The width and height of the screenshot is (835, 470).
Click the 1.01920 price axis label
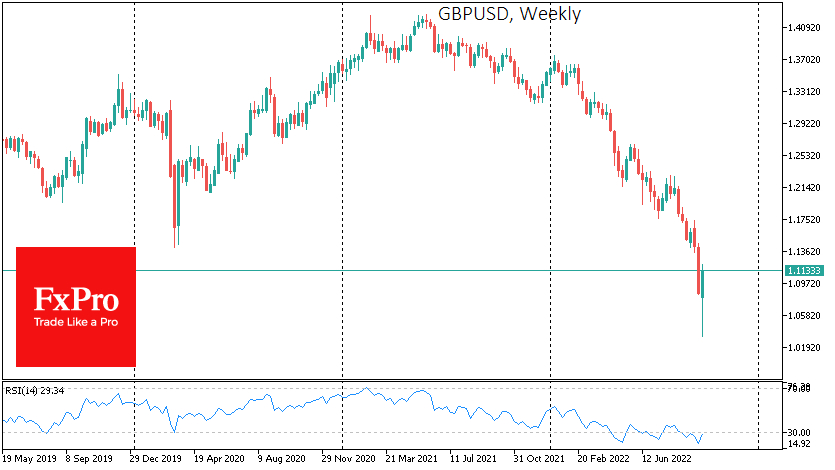[804, 348]
